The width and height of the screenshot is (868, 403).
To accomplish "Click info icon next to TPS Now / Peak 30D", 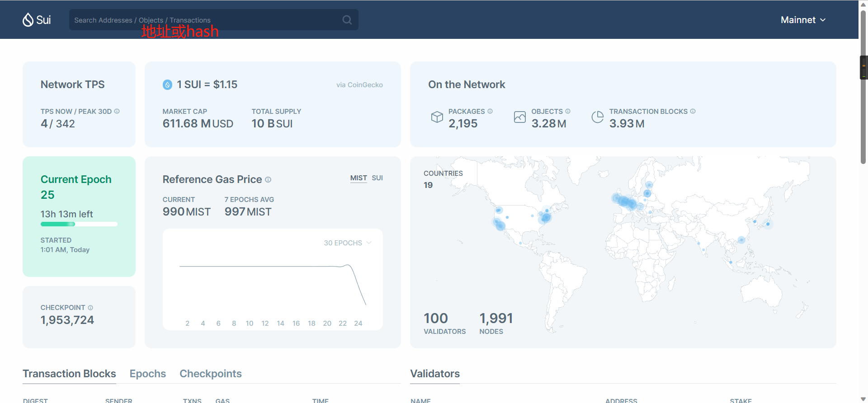I will point(117,111).
